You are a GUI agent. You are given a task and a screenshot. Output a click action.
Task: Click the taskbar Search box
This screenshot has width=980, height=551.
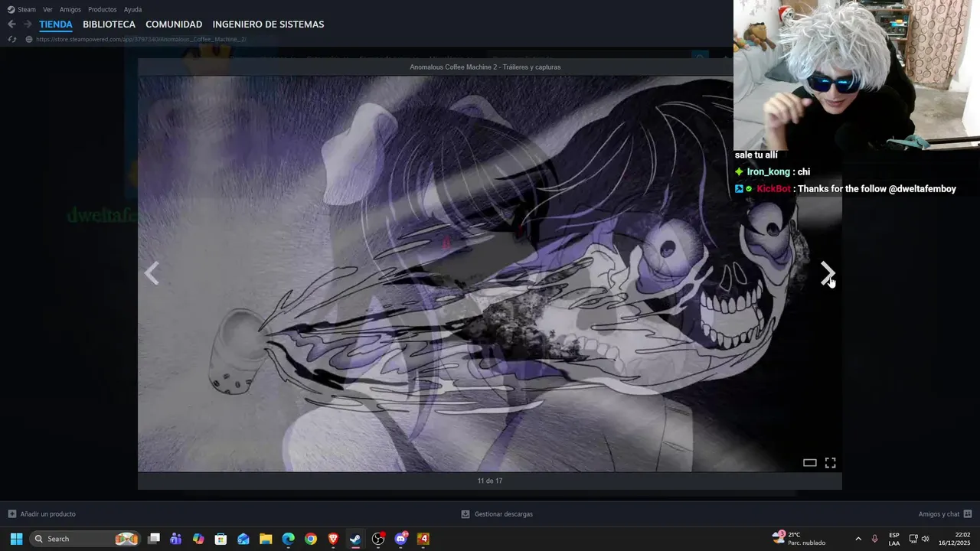(x=84, y=539)
